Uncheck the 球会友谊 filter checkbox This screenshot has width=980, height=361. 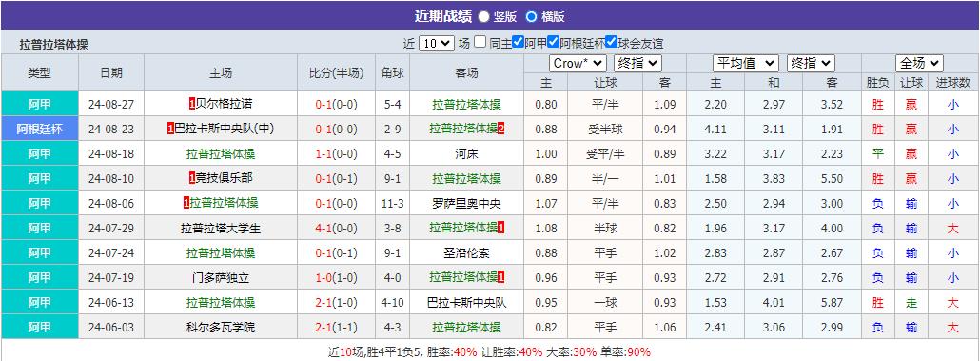click(x=611, y=42)
